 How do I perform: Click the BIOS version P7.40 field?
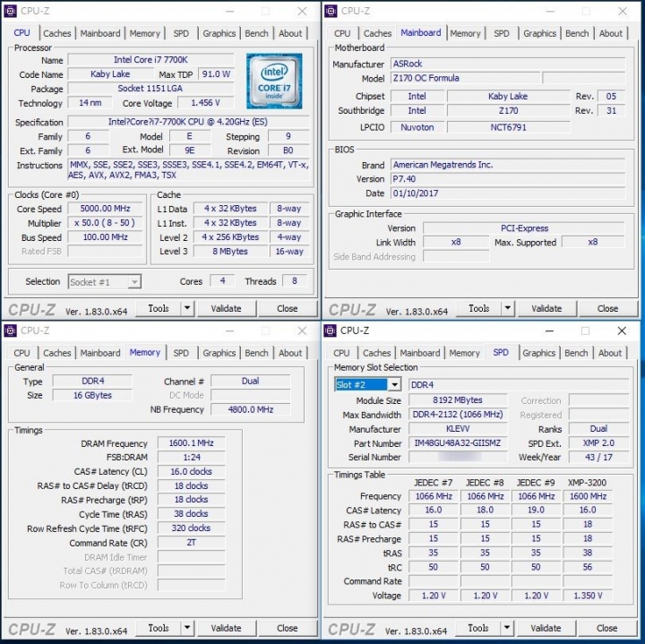point(508,179)
